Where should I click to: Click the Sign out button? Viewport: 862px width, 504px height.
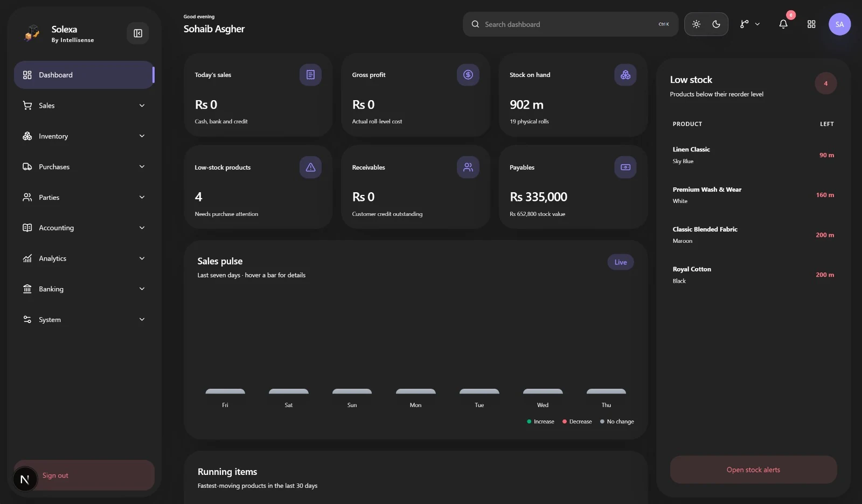(x=84, y=475)
